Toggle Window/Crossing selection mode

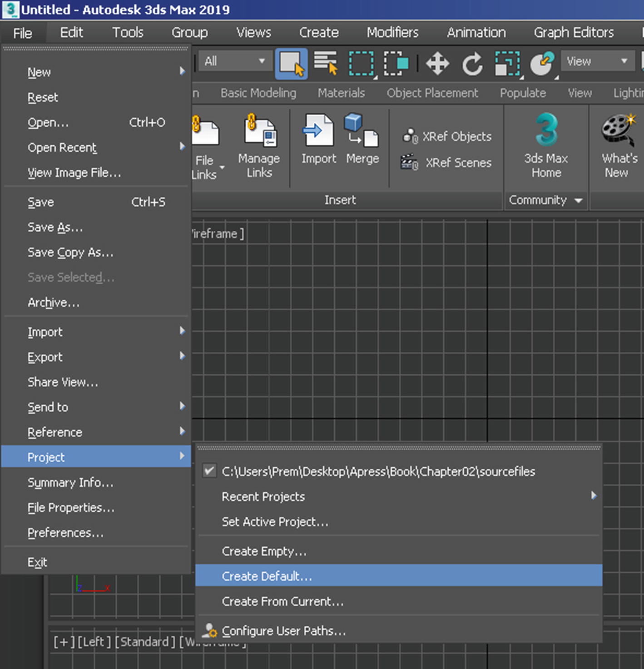(396, 63)
